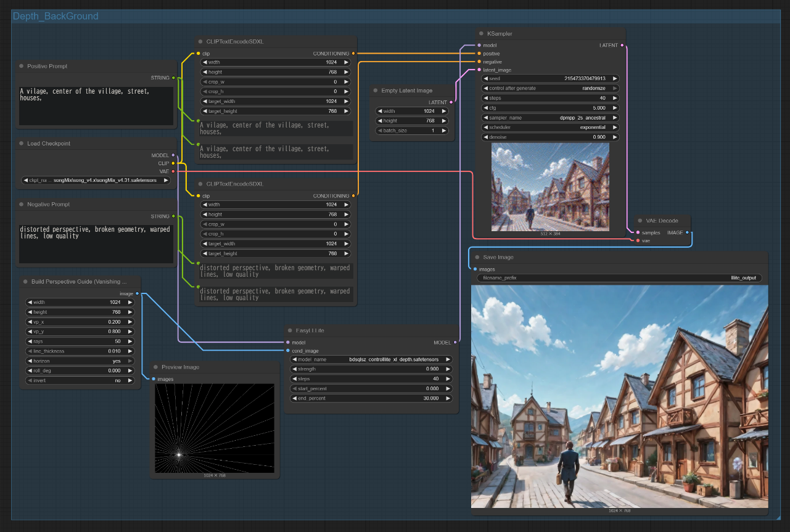Click the VAE Decode IMAGE output port

pos(687,233)
